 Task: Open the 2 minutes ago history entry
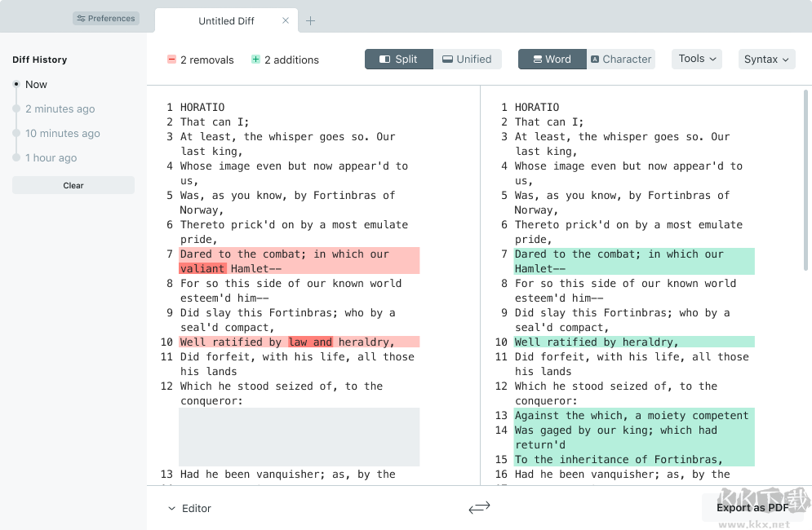pyautogui.click(x=60, y=108)
